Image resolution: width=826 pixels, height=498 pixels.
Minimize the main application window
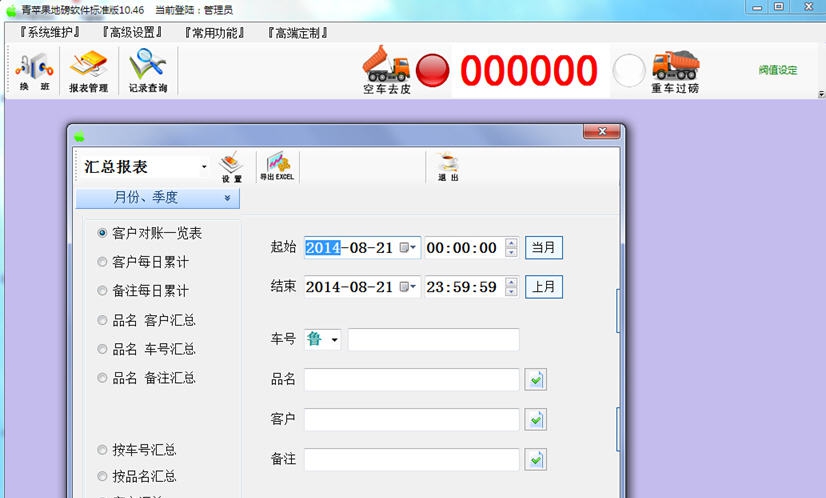pos(757,7)
